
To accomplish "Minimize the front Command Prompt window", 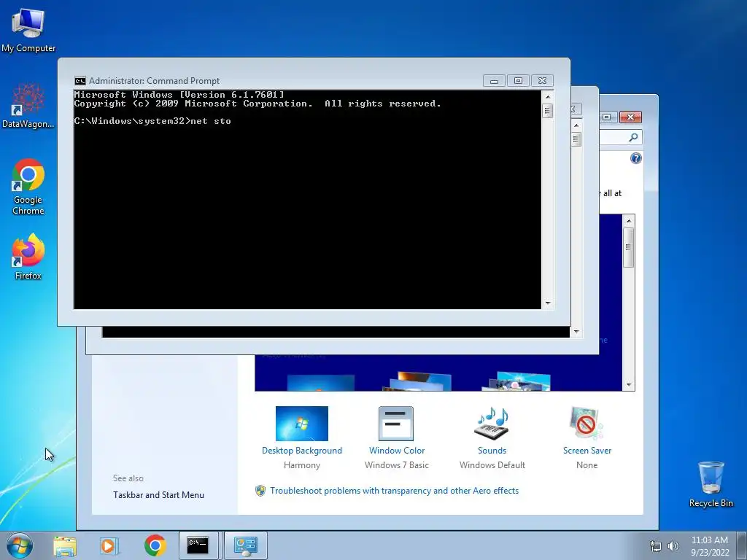I will pos(494,80).
